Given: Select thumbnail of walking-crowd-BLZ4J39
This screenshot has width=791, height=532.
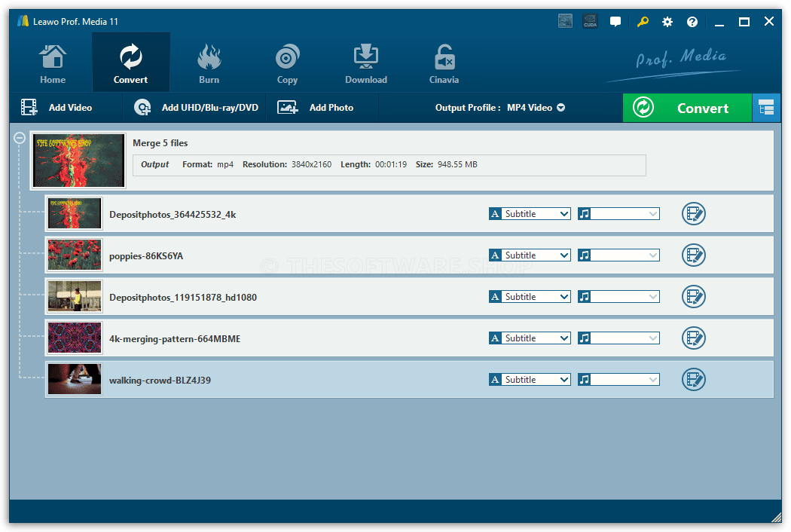Looking at the screenshot, I should click(x=75, y=379).
